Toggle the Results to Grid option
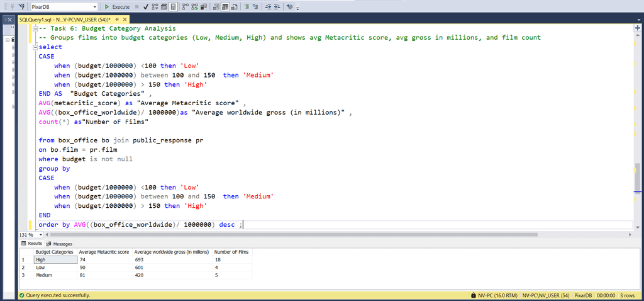 [x=225, y=6]
